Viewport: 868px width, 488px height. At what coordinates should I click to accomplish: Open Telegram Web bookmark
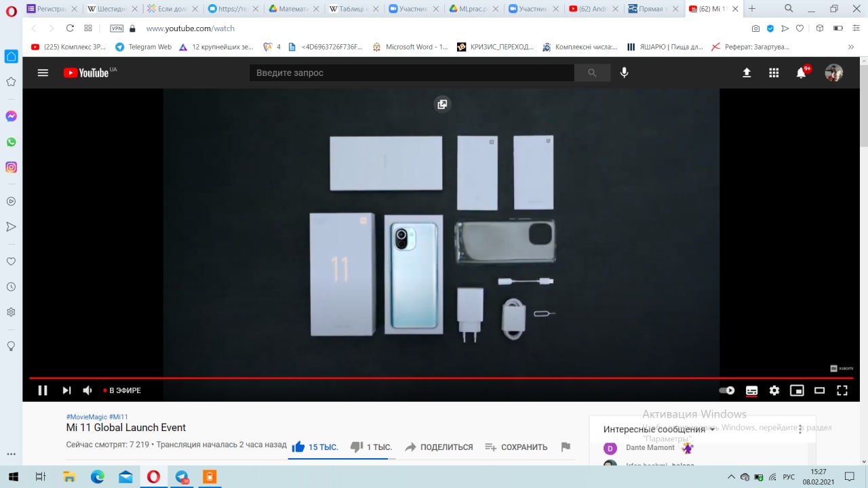[143, 47]
